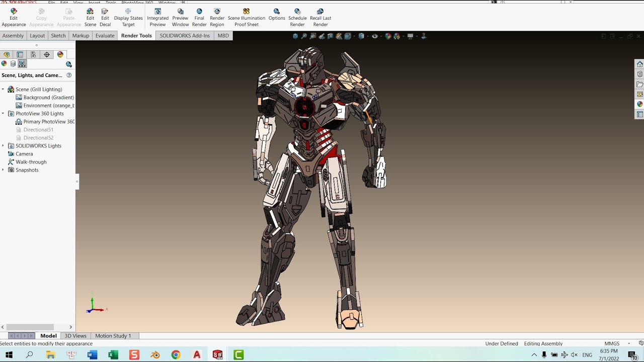Choose the Render Region tool
The height and width of the screenshot is (362, 644).
pos(217,18)
